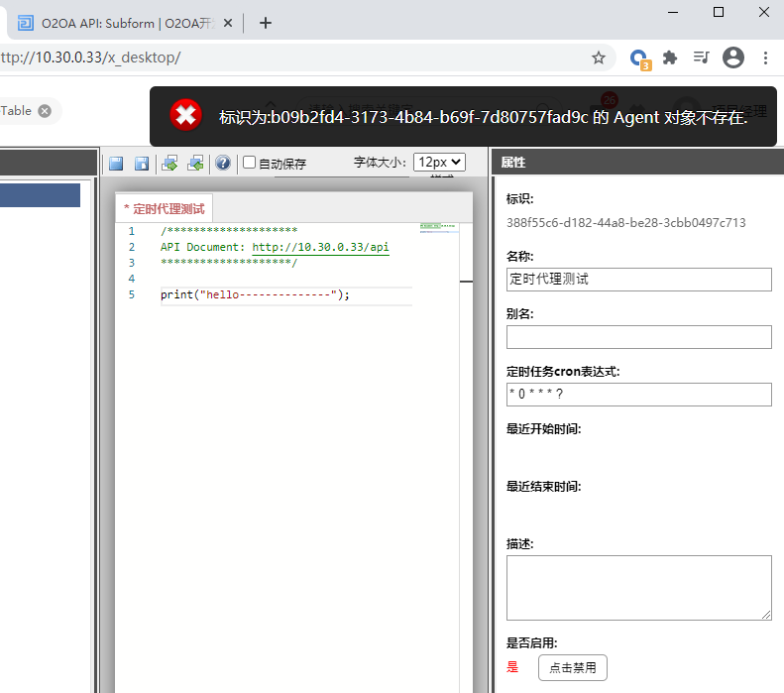
Task: Open a new browser tab
Action: 266,23
